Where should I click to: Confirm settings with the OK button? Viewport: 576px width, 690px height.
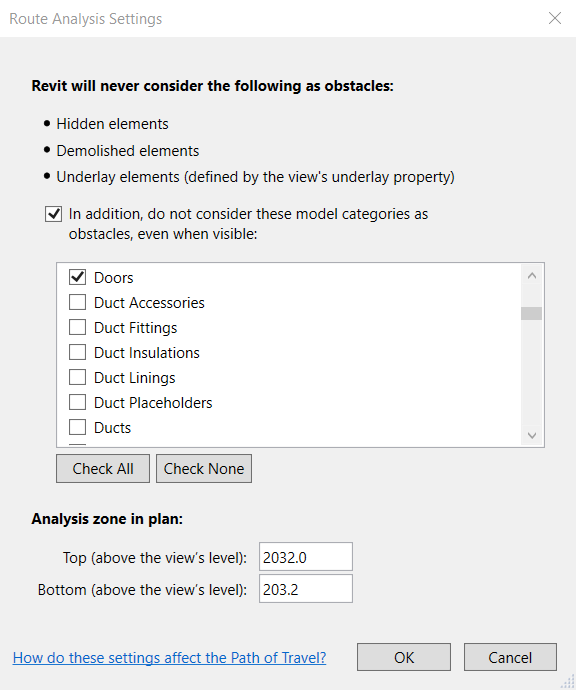pyautogui.click(x=404, y=657)
